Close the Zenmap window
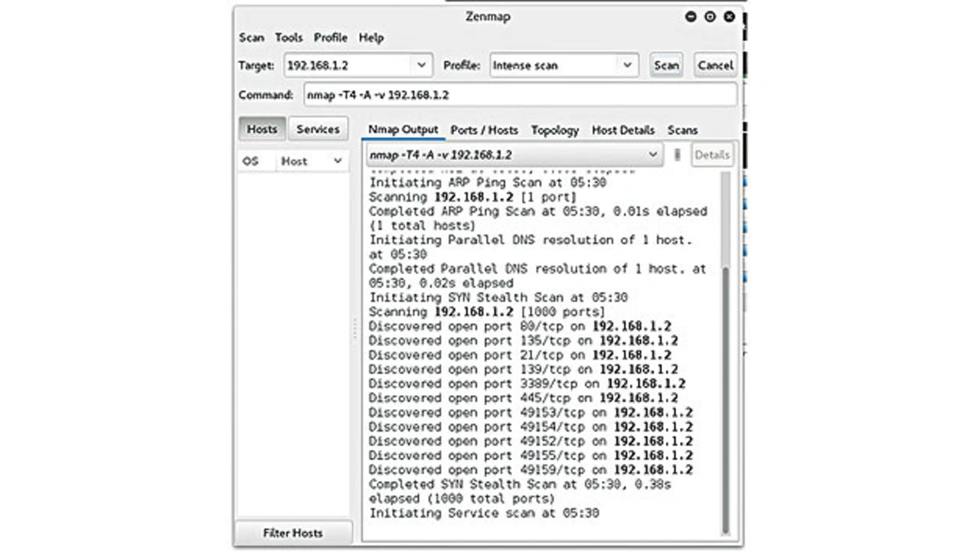Image resolution: width=980 pixels, height=552 pixels. click(729, 16)
